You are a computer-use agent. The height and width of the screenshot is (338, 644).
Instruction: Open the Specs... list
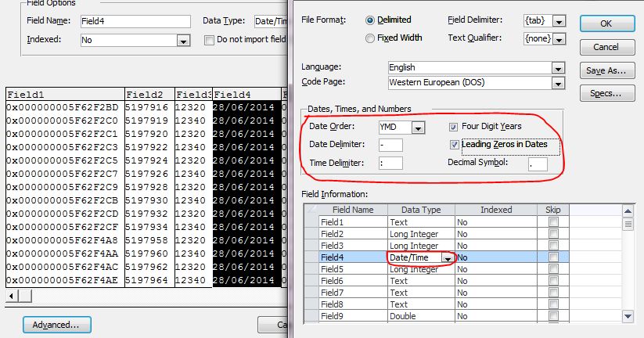point(607,93)
